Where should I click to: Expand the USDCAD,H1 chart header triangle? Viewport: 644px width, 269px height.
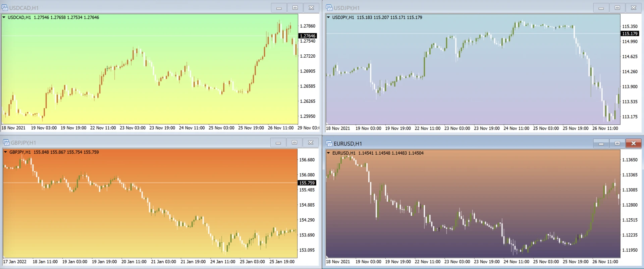[x=4, y=17]
